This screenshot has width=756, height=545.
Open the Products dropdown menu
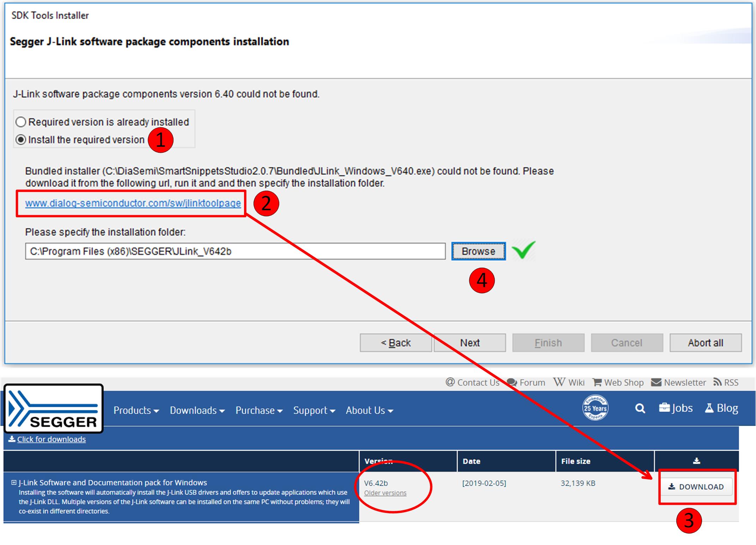pos(136,410)
